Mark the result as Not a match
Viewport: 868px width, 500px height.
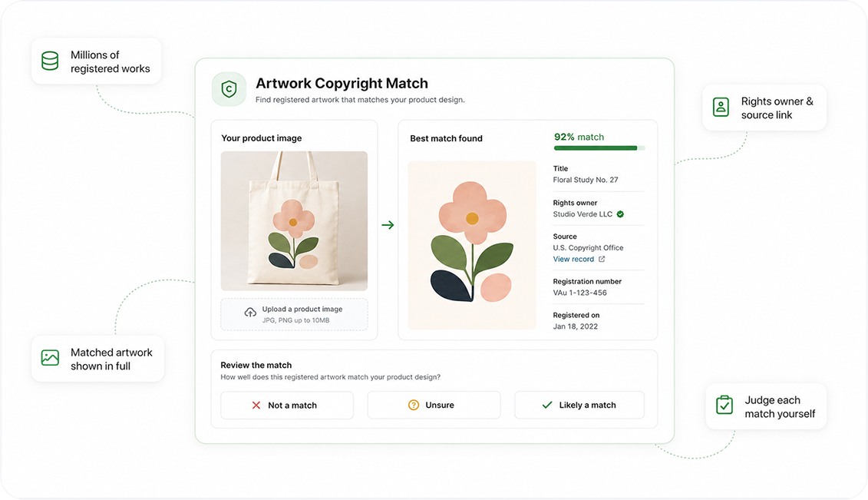coord(287,406)
